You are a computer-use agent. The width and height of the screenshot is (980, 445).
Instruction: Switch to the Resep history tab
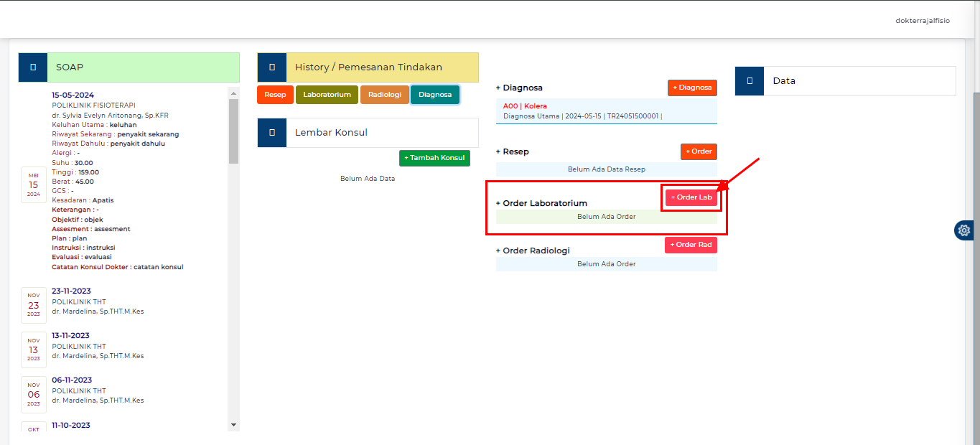[x=275, y=95]
